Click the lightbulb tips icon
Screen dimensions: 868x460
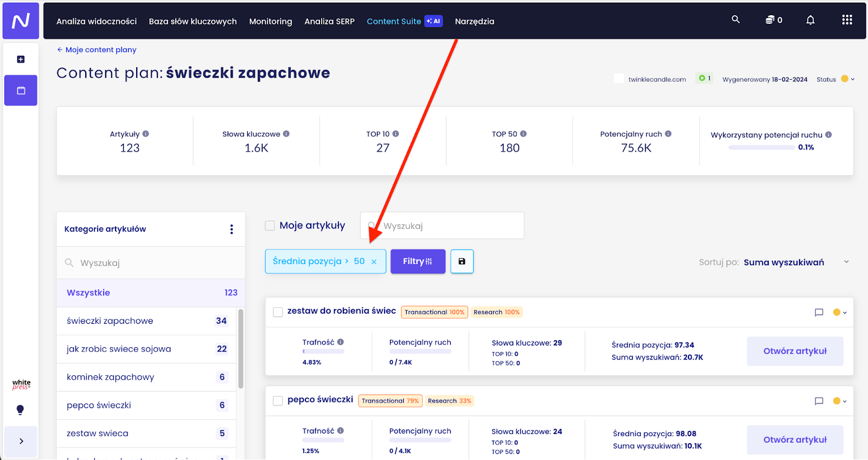pyautogui.click(x=20, y=410)
